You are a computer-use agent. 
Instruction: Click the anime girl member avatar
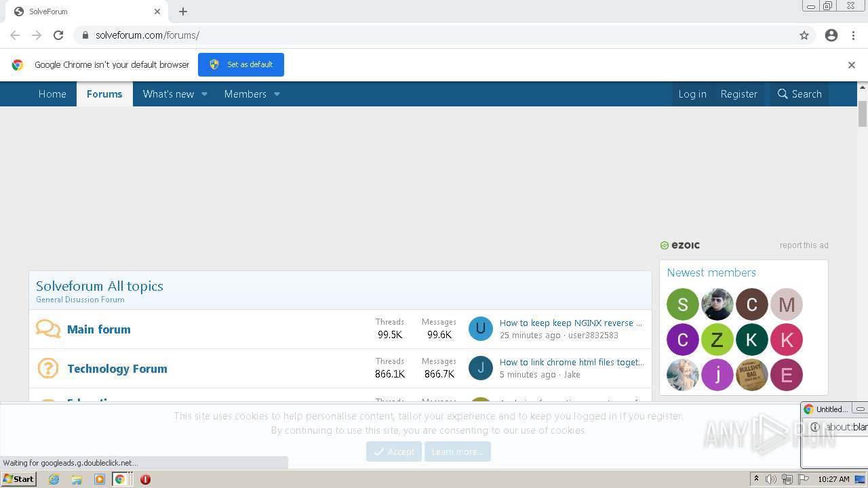click(683, 375)
